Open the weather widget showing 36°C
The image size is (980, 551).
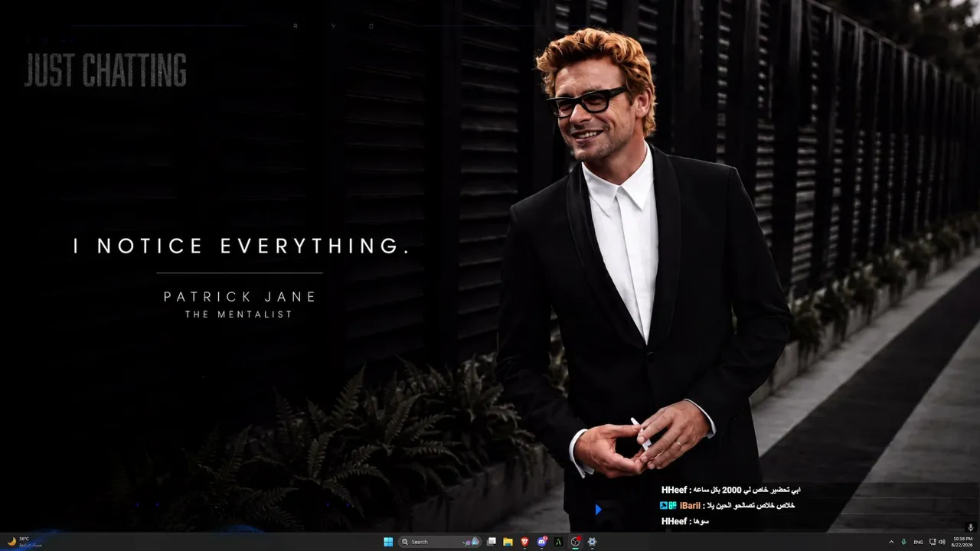click(24, 542)
